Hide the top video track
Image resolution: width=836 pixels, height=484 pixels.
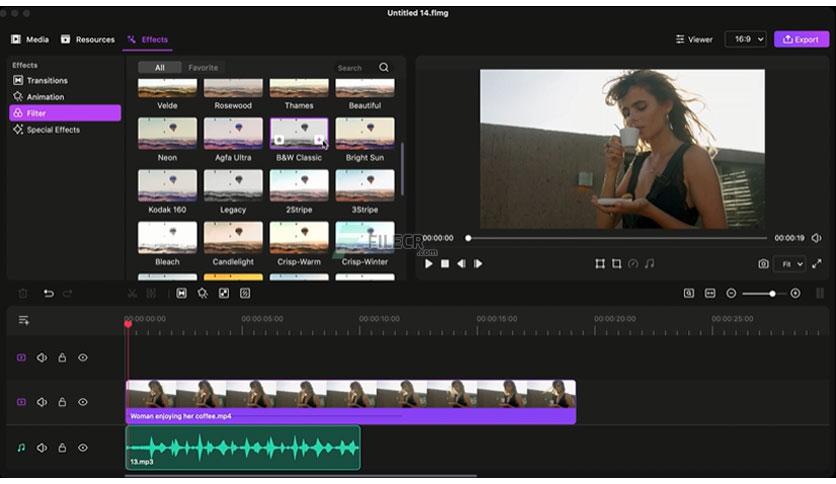click(x=83, y=358)
